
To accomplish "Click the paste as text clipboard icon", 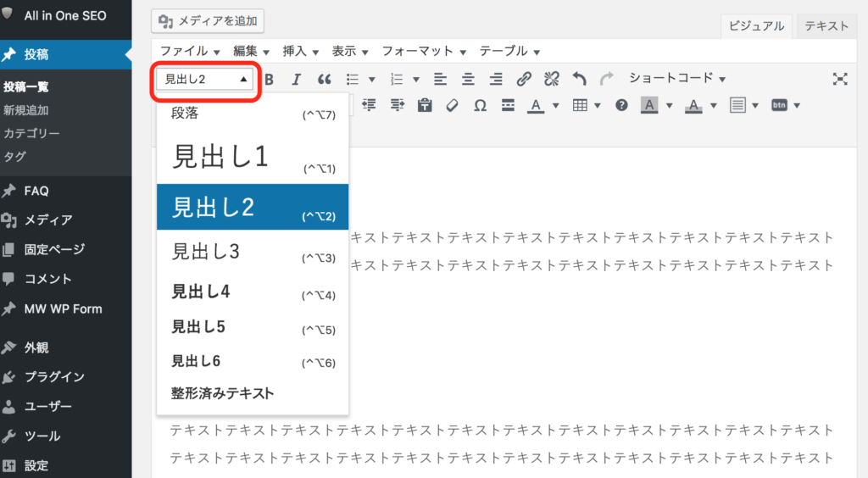I will pyautogui.click(x=425, y=106).
